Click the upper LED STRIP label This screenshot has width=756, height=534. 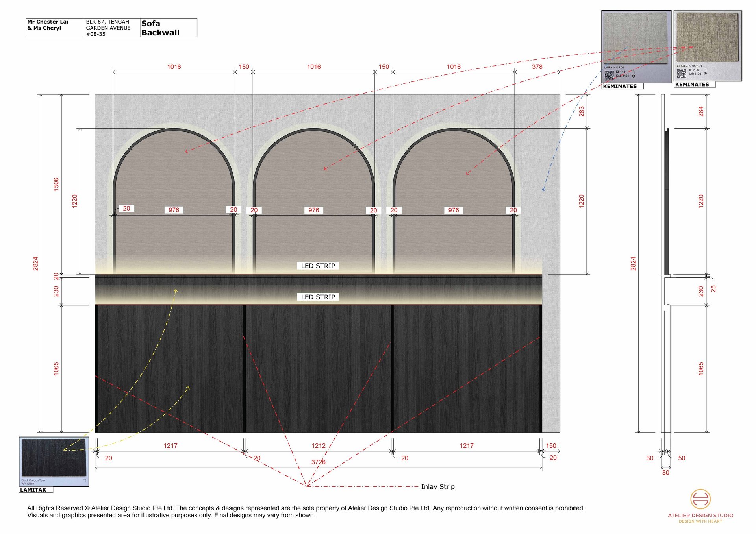point(318,266)
